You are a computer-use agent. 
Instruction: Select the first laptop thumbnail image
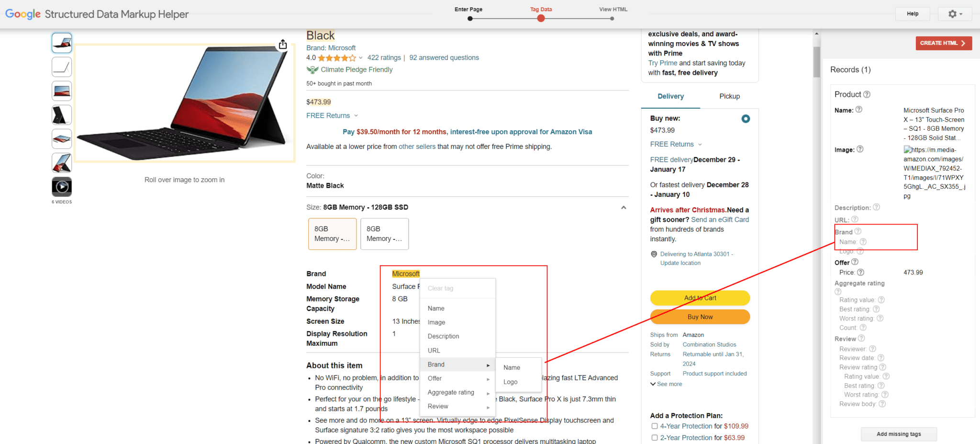pos(62,43)
